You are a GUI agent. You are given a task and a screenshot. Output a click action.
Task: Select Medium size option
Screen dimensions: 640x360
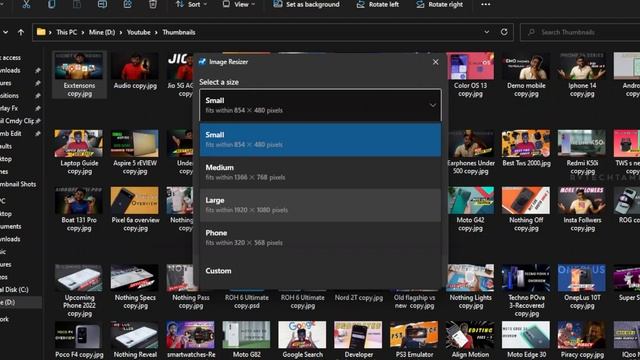pos(320,172)
